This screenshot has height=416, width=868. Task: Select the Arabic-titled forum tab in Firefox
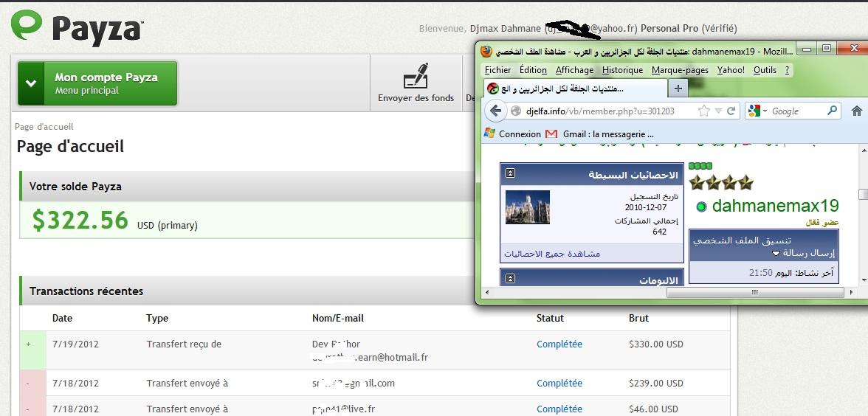tap(574, 88)
